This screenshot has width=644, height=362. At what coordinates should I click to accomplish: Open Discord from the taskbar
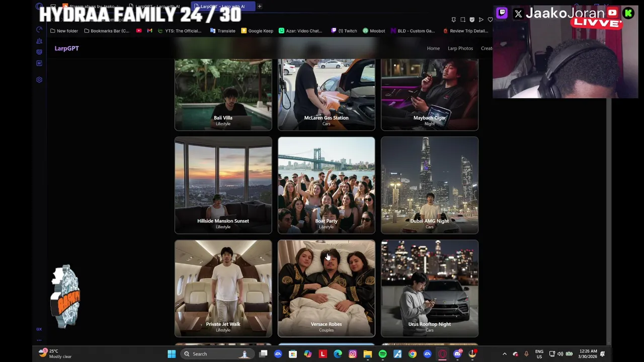tap(457, 354)
